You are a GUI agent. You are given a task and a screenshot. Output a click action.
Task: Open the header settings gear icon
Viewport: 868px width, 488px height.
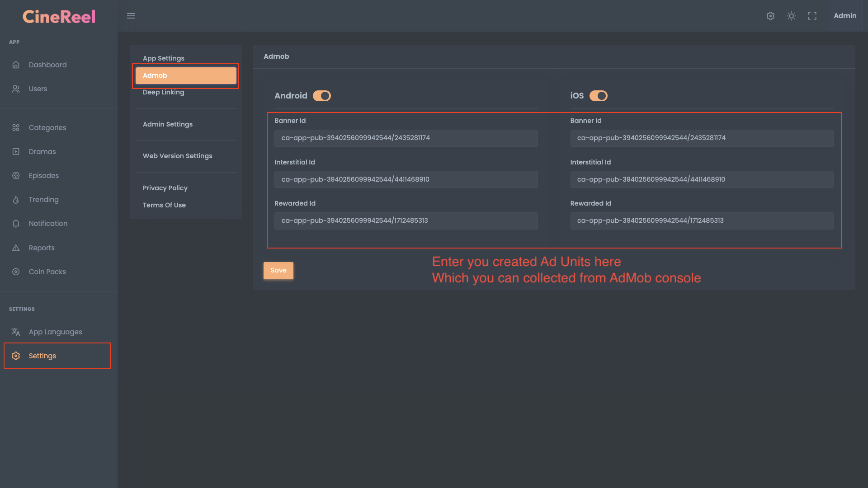[x=770, y=16]
